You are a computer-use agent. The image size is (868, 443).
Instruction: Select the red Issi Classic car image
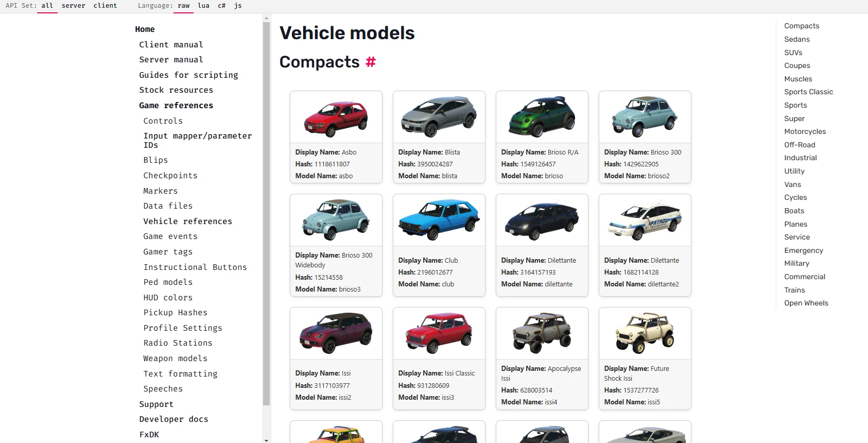tap(439, 334)
